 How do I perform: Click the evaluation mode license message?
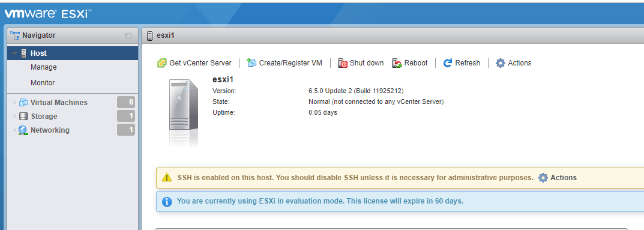320,201
